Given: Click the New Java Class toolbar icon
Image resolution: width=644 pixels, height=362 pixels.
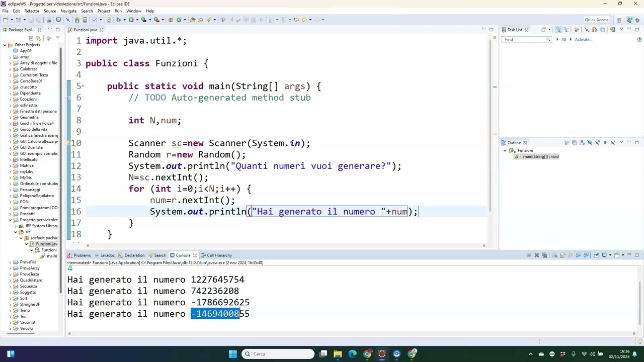Looking at the screenshot, I should point(179,20).
